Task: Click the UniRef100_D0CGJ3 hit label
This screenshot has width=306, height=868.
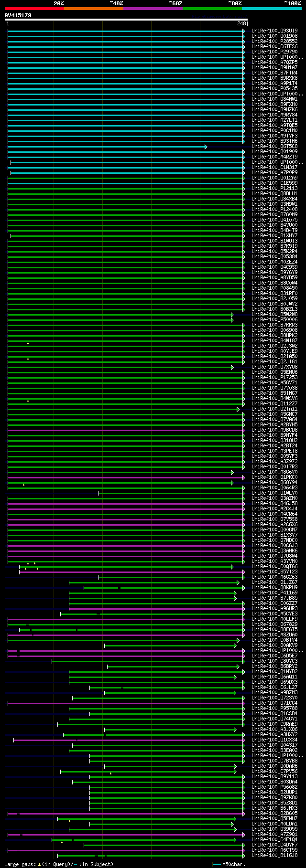Action: point(274,546)
